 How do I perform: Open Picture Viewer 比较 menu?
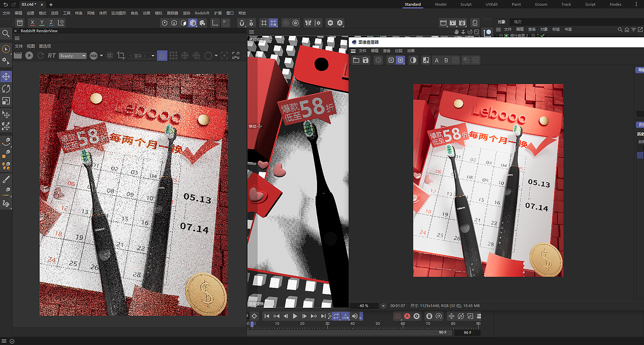398,51
